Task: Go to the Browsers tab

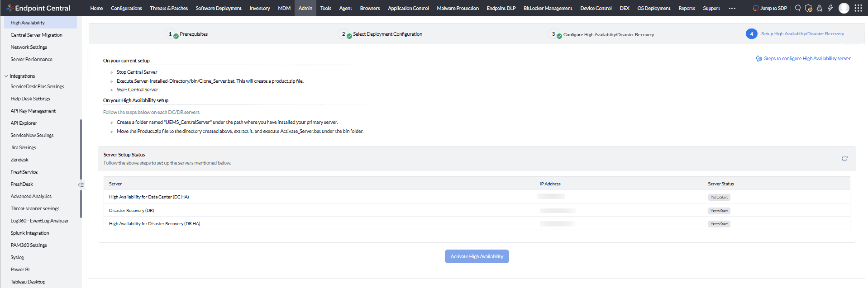Action: (370, 8)
